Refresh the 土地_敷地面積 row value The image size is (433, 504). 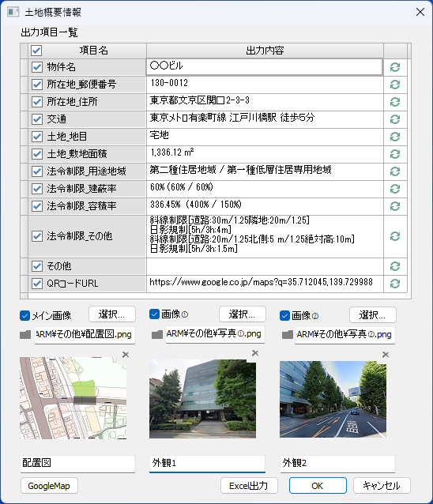point(395,154)
